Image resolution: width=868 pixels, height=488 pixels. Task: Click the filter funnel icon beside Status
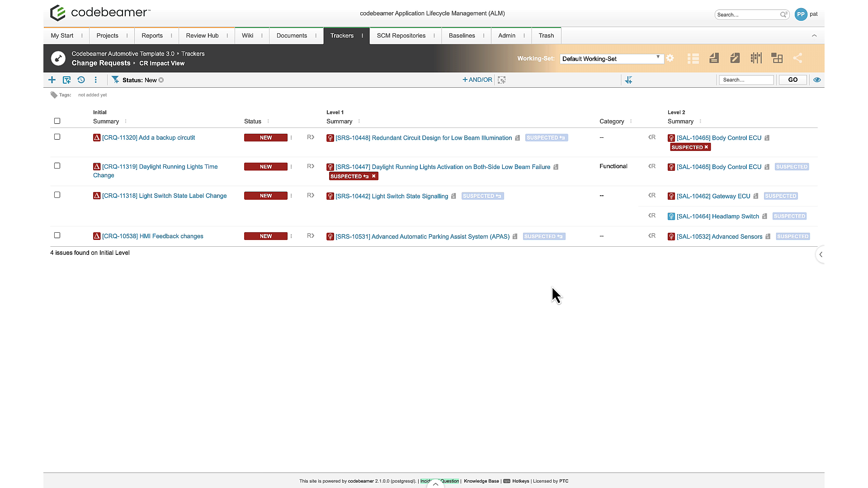pos(115,80)
